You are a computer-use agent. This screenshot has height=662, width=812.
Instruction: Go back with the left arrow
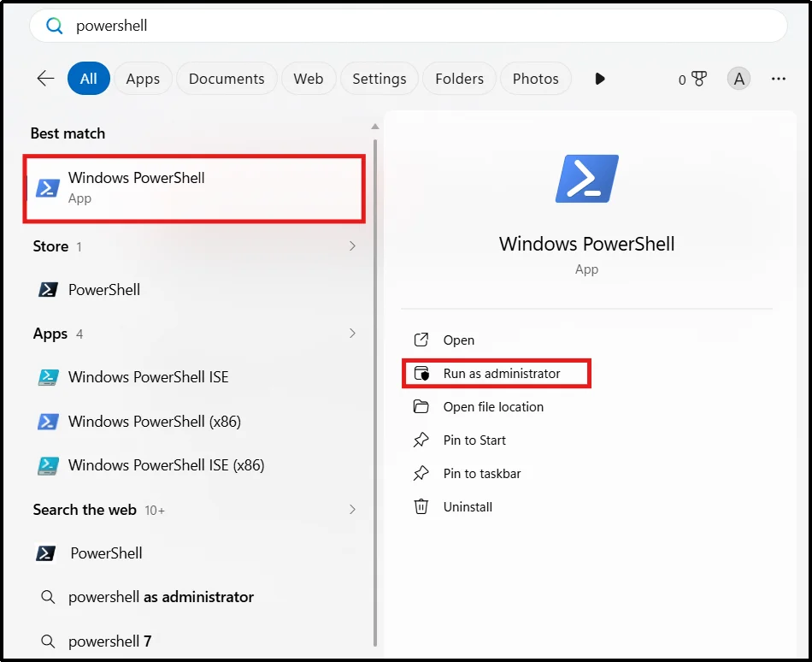pyautogui.click(x=45, y=78)
